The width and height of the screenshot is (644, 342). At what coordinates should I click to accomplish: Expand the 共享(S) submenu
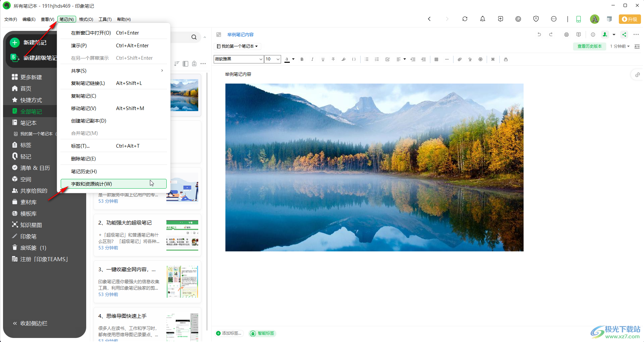(114, 71)
